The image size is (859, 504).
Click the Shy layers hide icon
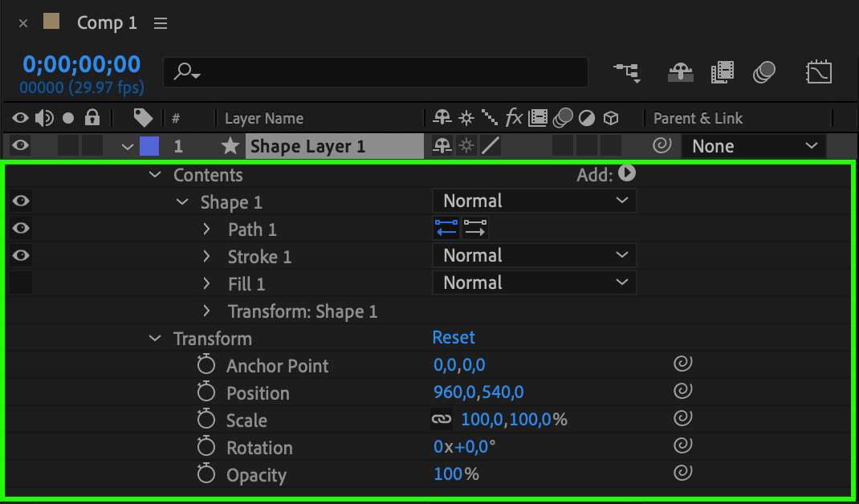681,73
